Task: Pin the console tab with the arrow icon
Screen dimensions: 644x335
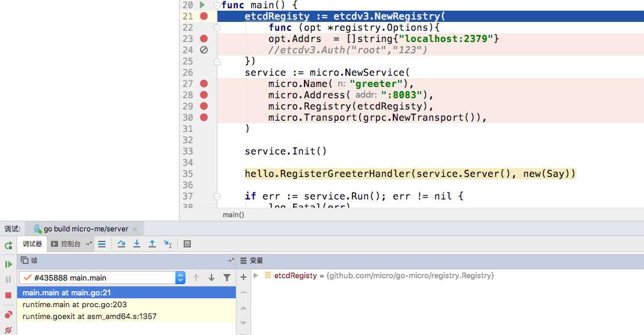Action: click(x=88, y=244)
